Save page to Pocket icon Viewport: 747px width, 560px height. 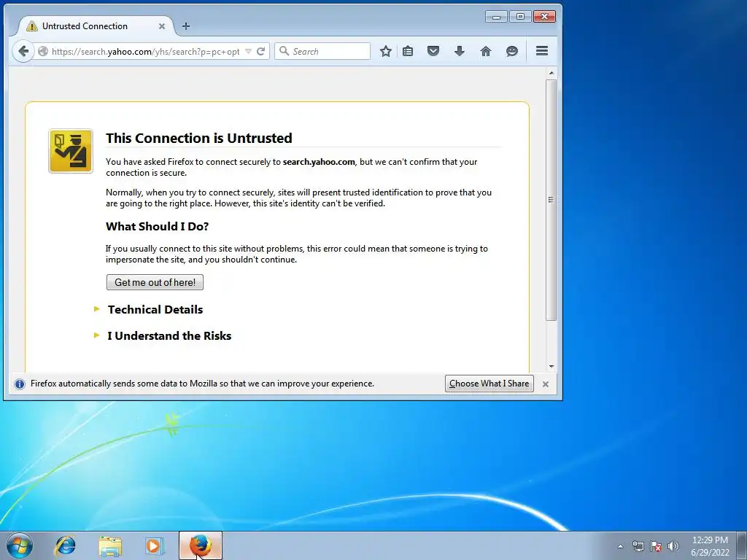coord(433,51)
